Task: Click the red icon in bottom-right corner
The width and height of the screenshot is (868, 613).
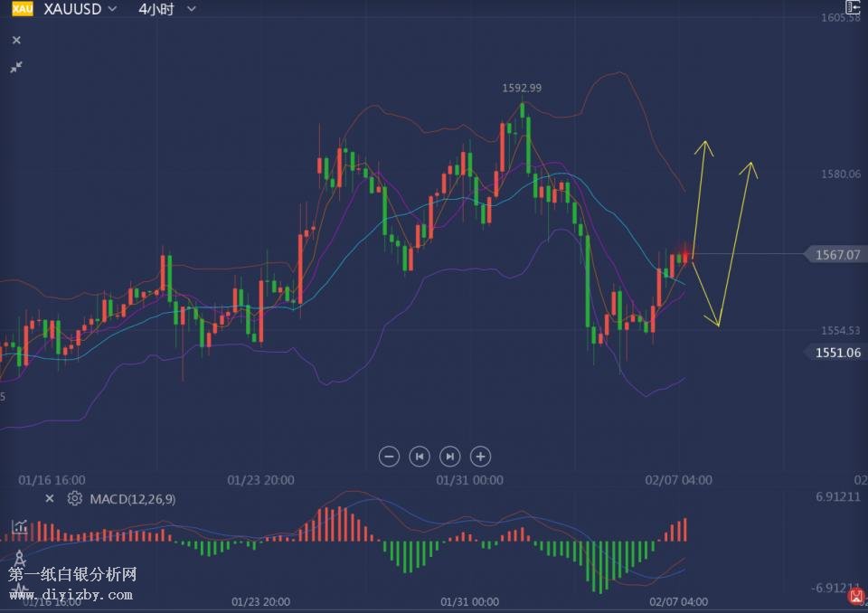Action: point(855,596)
